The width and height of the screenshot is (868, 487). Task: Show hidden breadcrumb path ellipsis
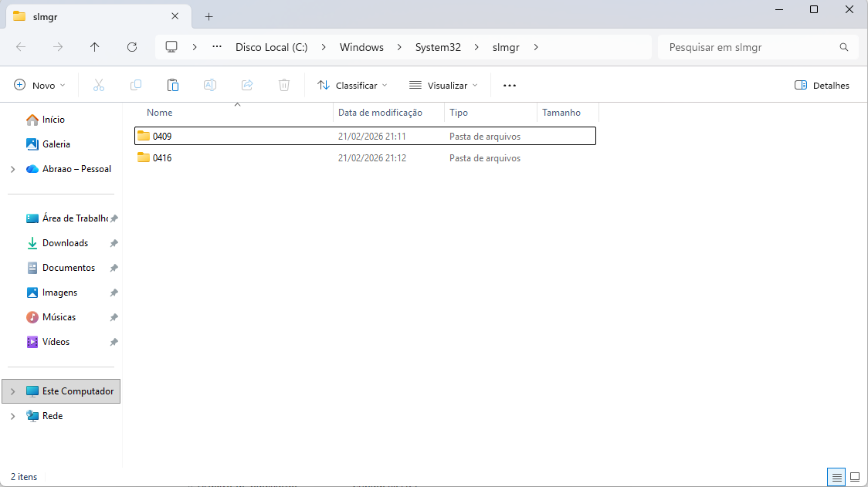click(x=217, y=47)
